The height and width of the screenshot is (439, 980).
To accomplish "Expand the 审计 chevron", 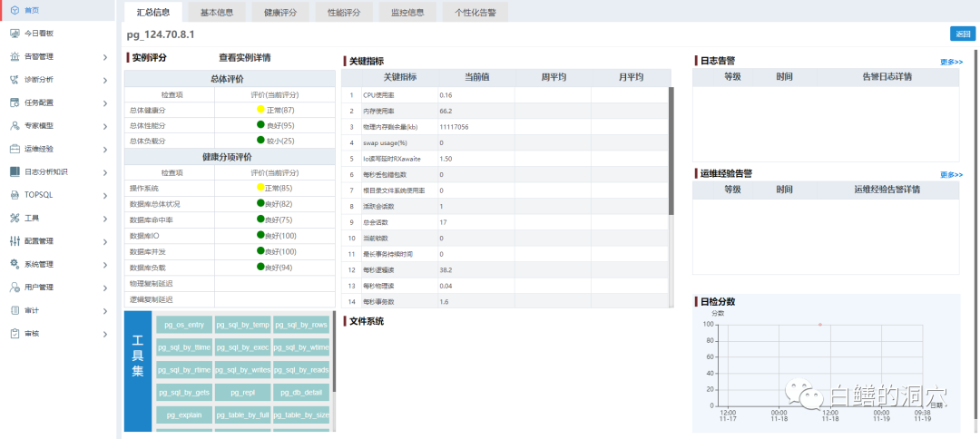I will pos(105,311).
